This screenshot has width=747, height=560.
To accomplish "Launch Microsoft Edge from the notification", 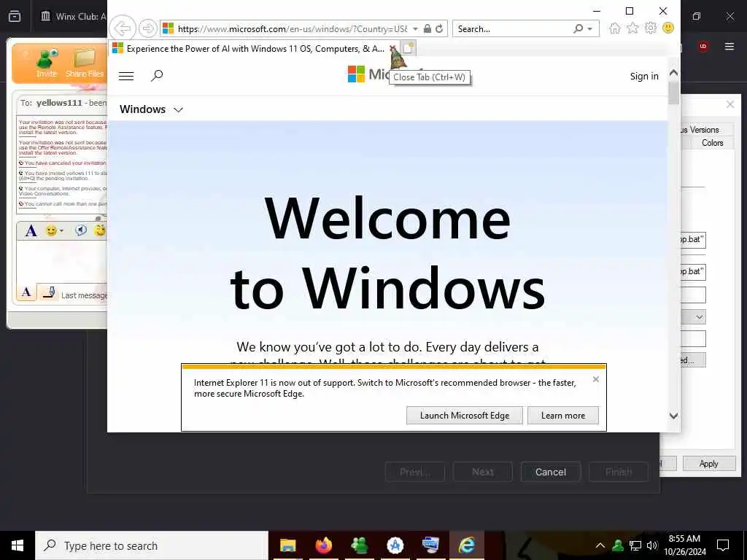I will tap(465, 415).
